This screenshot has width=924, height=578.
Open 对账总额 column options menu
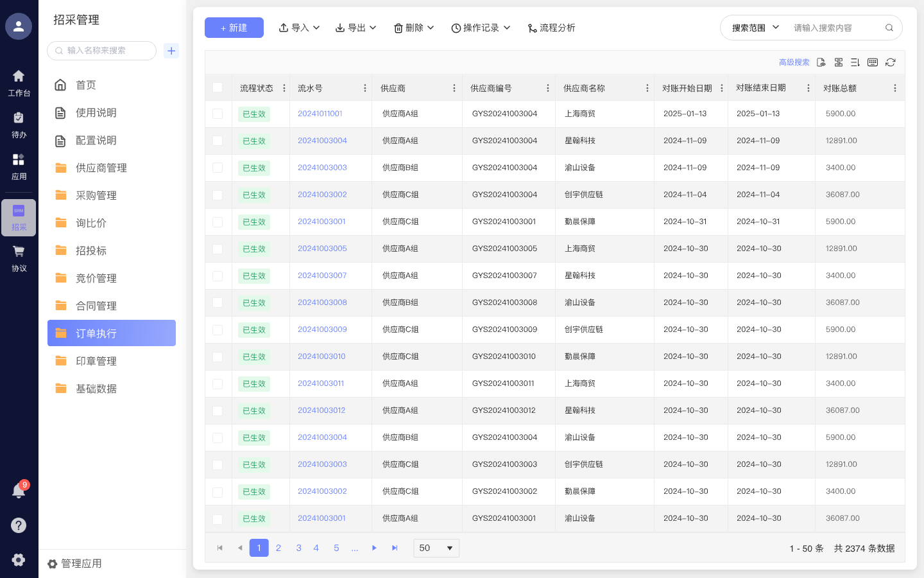[x=895, y=88]
